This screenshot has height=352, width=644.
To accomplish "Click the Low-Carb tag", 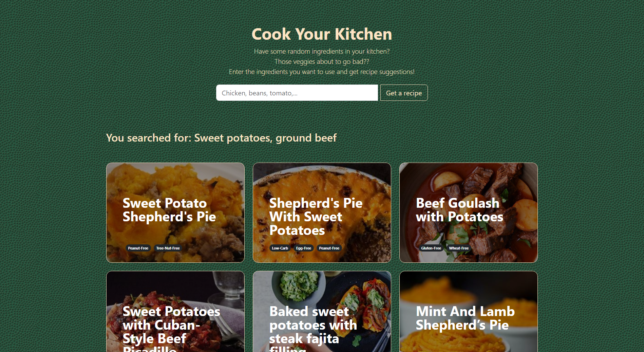I will coord(280,248).
